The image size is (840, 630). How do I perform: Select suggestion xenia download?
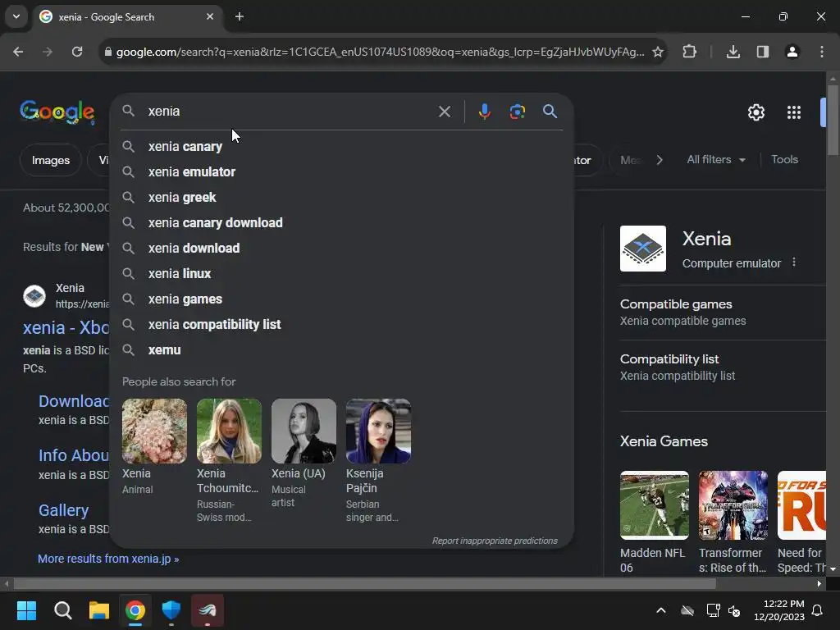click(x=342, y=248)
